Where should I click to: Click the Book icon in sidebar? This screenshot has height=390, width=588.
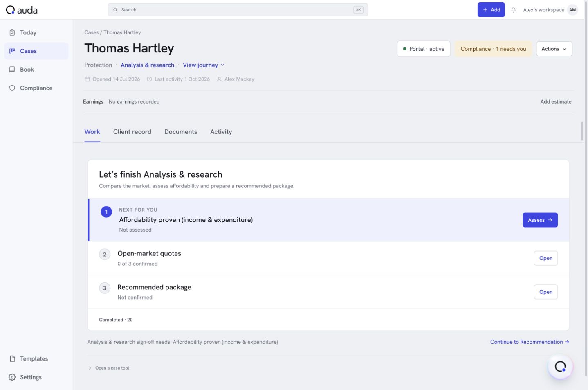coord(12,70)
